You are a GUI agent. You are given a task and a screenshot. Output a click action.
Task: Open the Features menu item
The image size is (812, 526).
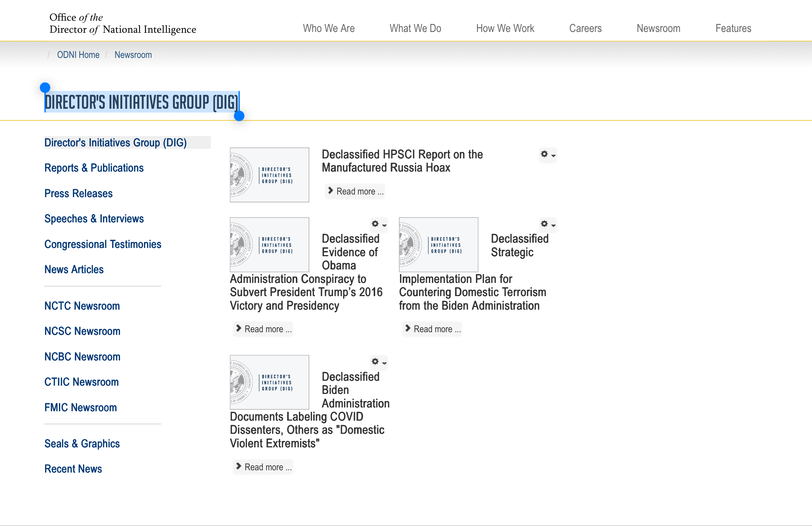(x=733, y=28)
